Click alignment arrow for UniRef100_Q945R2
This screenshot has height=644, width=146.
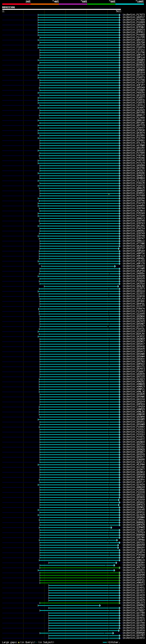click(x=100, y=605)
